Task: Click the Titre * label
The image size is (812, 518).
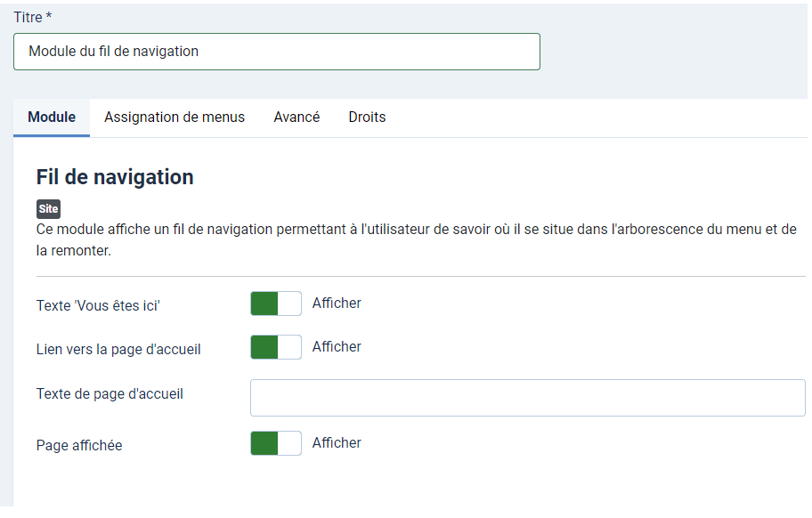Action: 33,18
